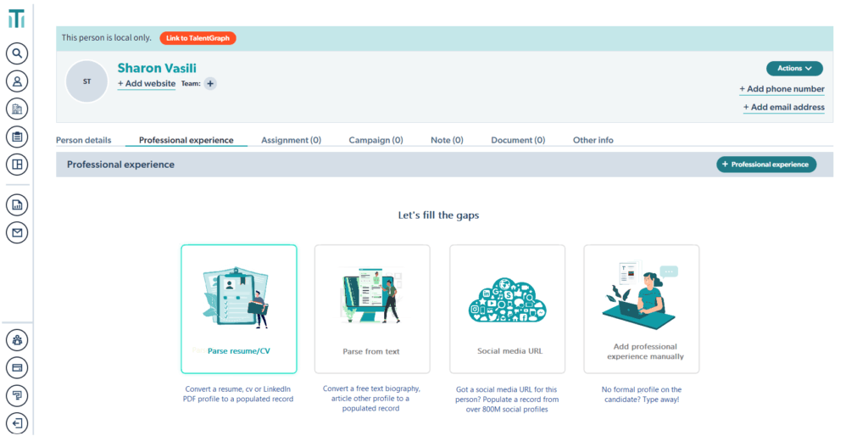
Task: Click Add email address link
Action: click(x=783, y=108)
